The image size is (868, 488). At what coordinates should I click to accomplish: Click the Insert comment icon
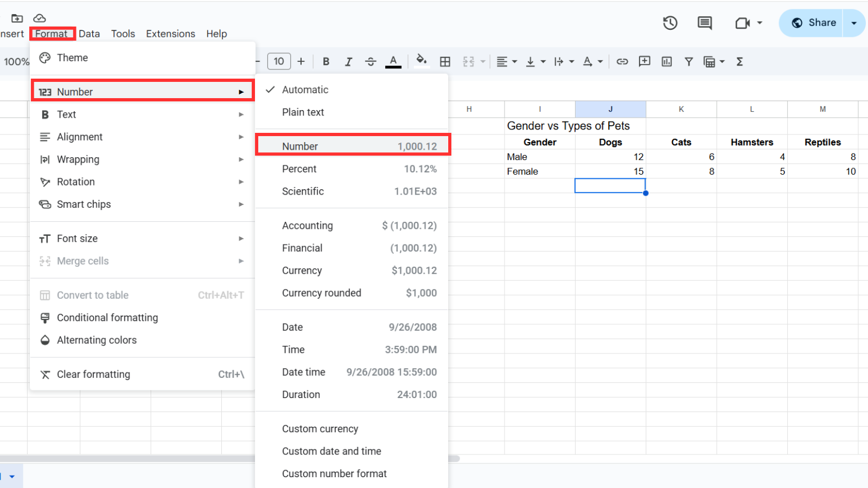pos(644,61)
